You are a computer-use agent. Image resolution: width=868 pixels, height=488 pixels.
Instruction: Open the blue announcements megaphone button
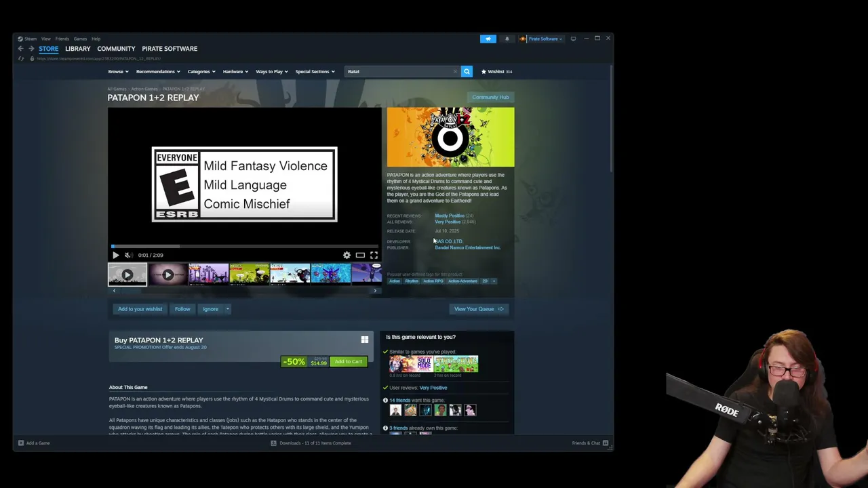(488, 39)
